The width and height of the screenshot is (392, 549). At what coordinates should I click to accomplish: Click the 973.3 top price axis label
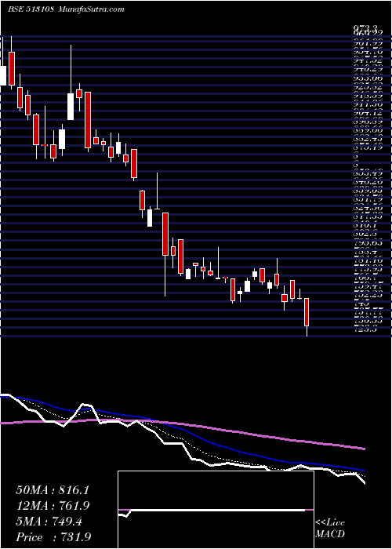(365, 27)
